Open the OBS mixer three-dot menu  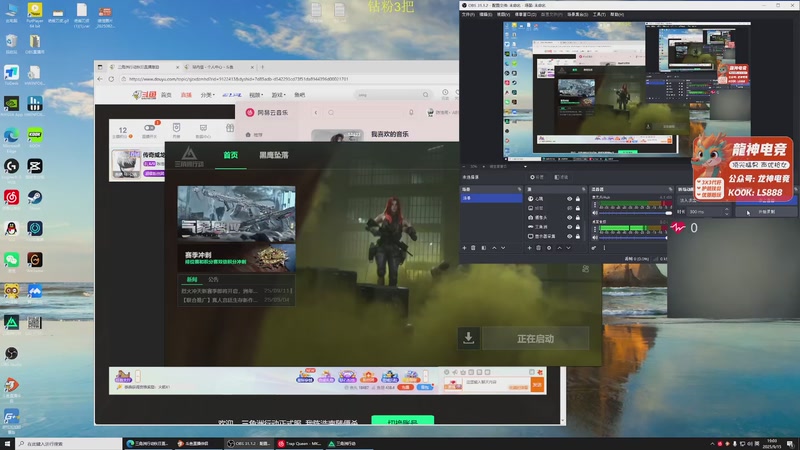pos(605,248)
